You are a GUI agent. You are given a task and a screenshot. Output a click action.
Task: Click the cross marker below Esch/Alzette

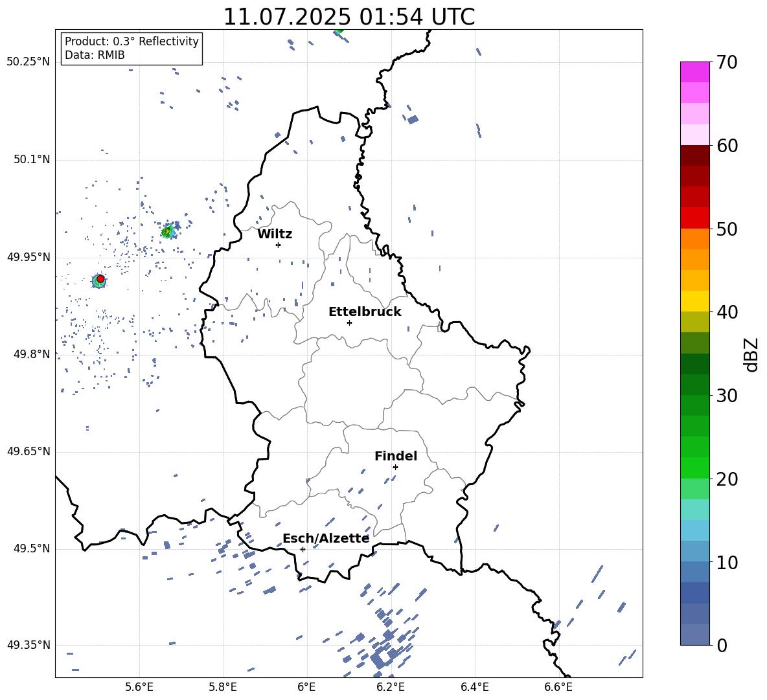tap(303, 549)
